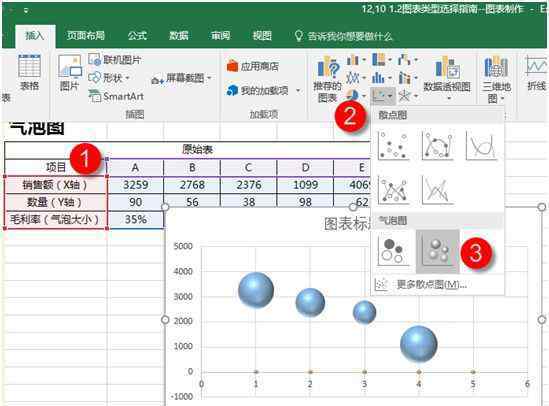Click the Tell me what you want search box

[x=344, y=36]
